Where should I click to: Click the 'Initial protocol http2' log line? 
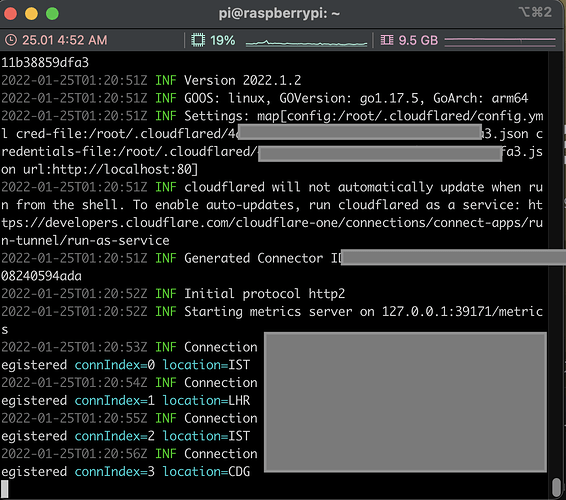173,294
